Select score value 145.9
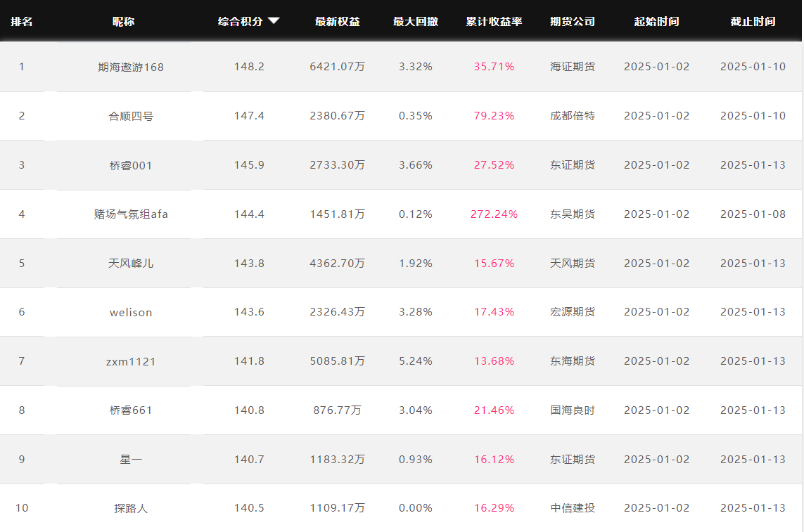804x532 pixels. (249, 165)
